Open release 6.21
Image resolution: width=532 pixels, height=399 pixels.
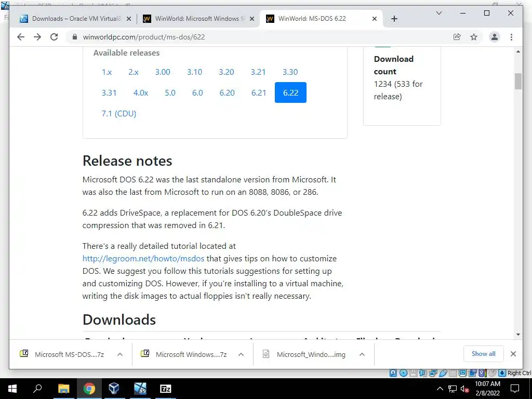(x=259, y=92)
